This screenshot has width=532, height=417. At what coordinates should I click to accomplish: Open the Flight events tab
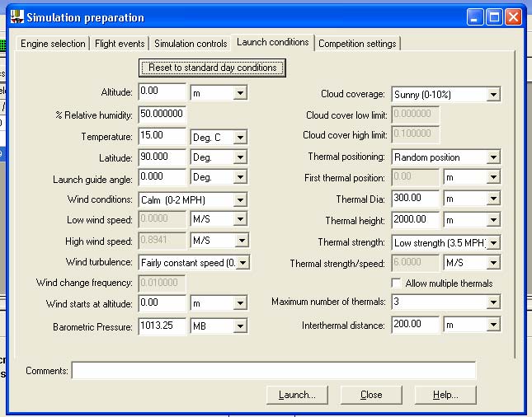coord(120,44)
